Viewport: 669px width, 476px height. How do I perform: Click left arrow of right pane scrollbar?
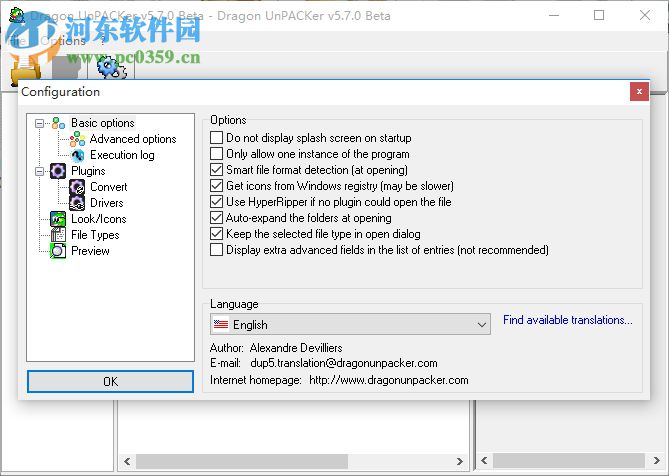[x=484, y=460]
